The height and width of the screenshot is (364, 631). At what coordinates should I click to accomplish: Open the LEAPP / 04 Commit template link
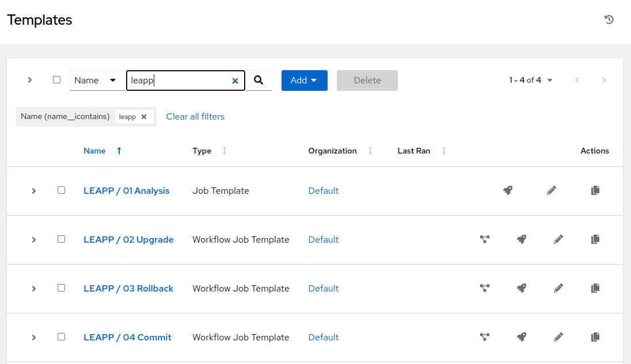[x=128, y=338]
